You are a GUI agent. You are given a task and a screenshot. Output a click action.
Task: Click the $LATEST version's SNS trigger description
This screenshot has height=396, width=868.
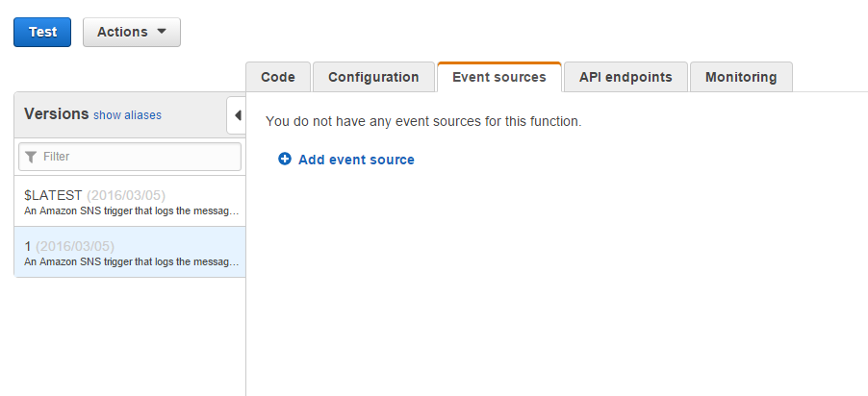[131, 210]
